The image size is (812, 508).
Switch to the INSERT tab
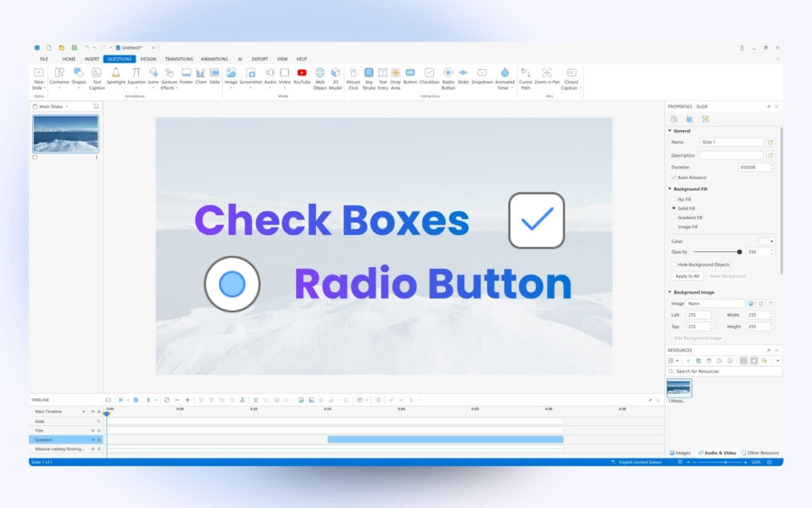click(92, 59)
